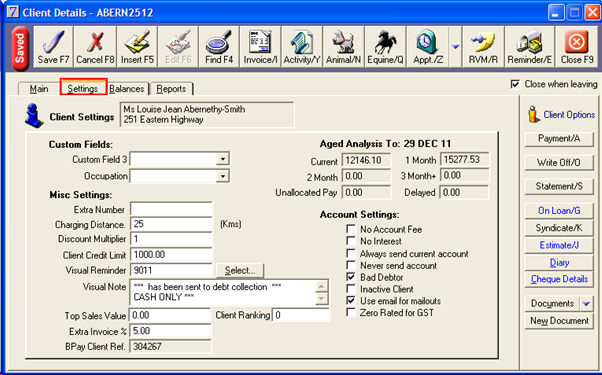Expand the Custom Field 3 dropdown

(222, 159)
